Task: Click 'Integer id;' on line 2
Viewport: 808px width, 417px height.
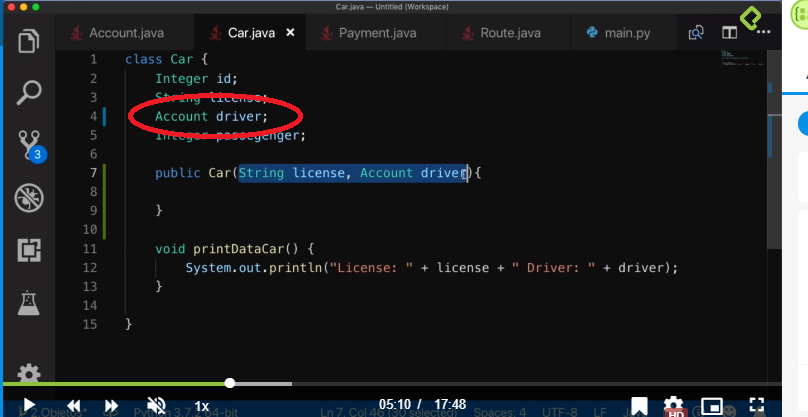Action: pos(196,78)
